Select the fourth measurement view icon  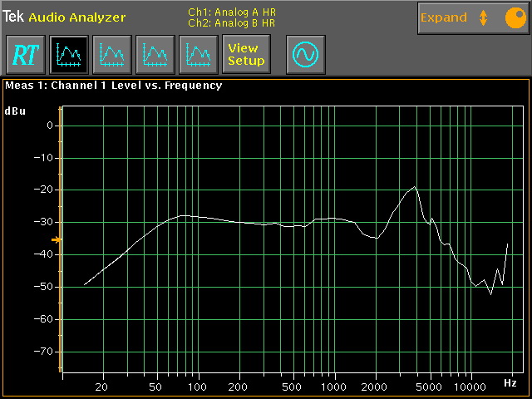tap(198, 55)
